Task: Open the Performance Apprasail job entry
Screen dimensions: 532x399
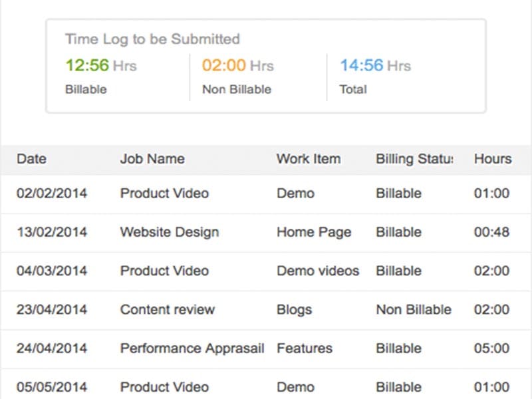Action: tap(192, 348)
